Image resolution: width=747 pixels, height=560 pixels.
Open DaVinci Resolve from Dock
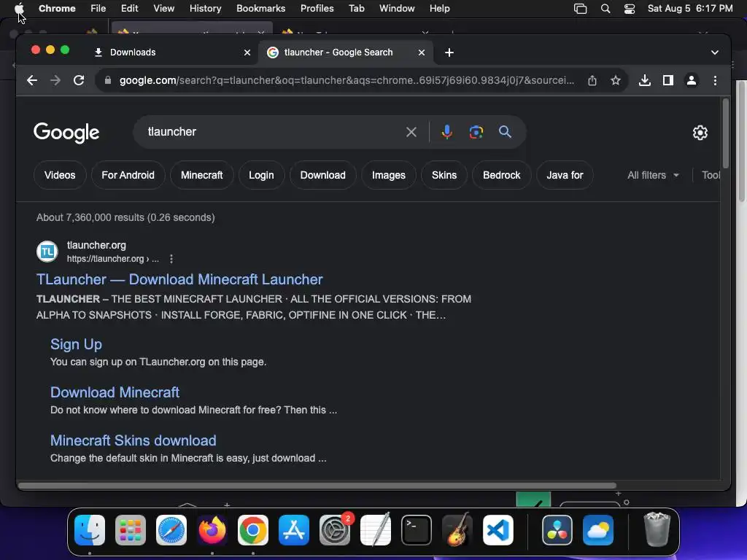click(x=557, y=530)
